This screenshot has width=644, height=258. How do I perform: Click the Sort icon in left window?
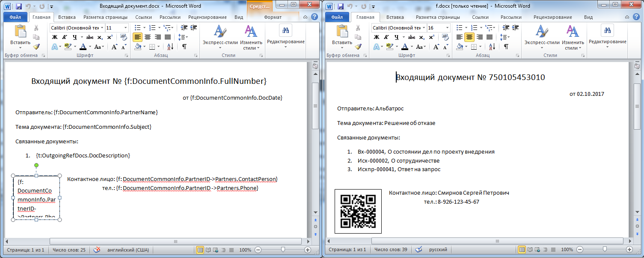tap(170, 47)
